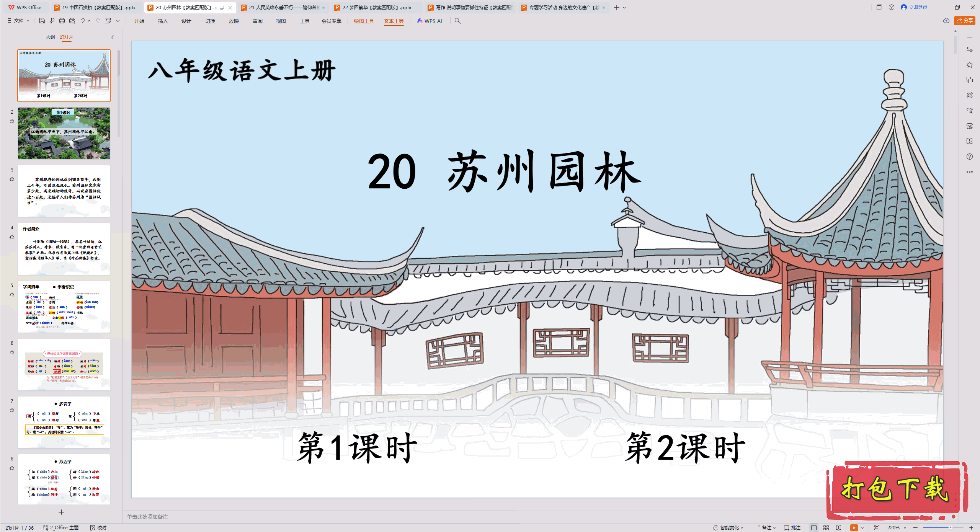
Task: Switch to the 大纲 outline tab
Action: [50, 37]
